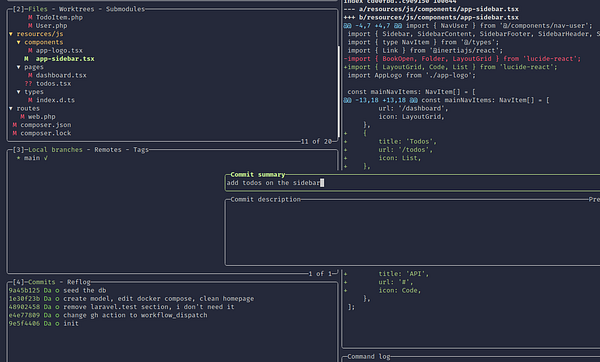Image resolution: width=600 pixels, height=362 pixels.
Task: Click the M status marker of composer.json
Action: click(x=15, y=125)
